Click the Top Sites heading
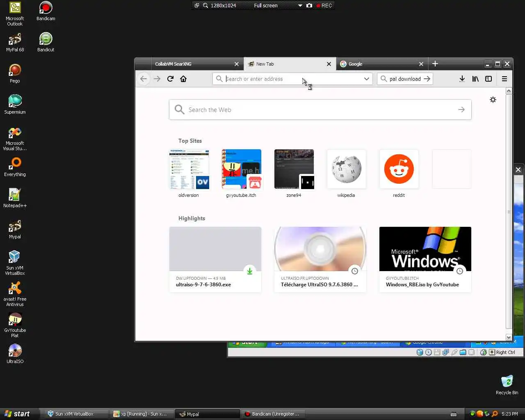Viewport: 525px width, 420px height. tap(190, 141)
